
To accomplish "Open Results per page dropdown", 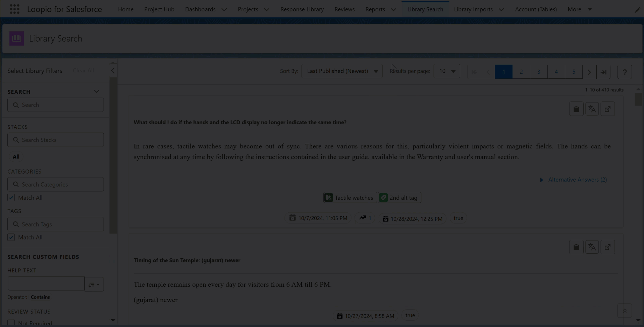I will 446,71.
